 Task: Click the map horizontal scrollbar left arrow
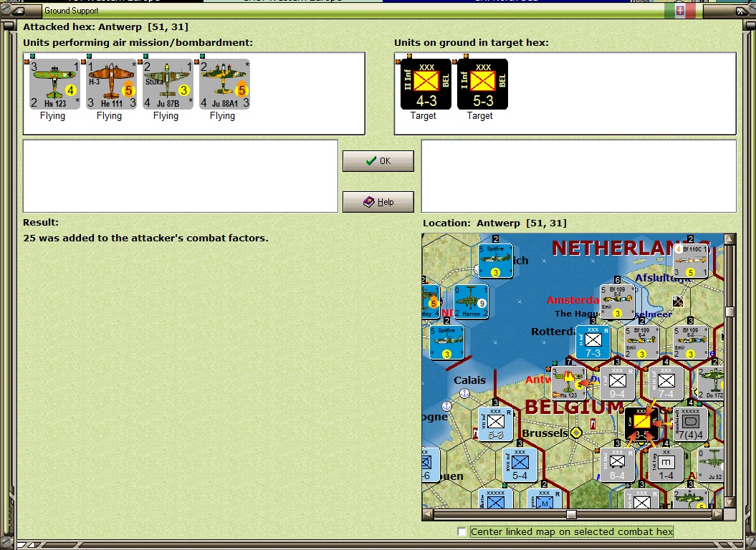click(x=427, y=514)
